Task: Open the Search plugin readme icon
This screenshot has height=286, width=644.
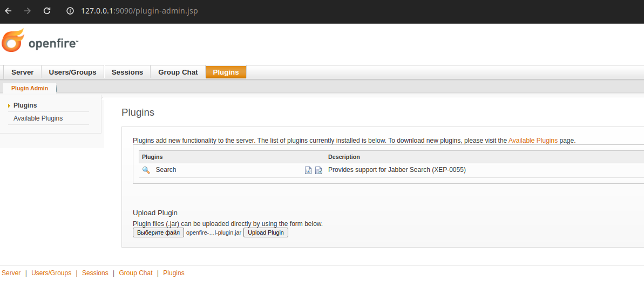Action: point(308,170)
